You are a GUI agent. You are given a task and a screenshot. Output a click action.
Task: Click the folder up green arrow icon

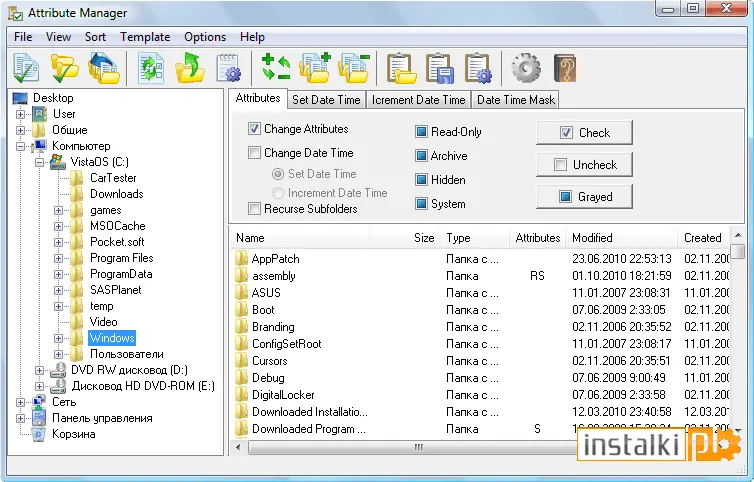coord(189,68)
